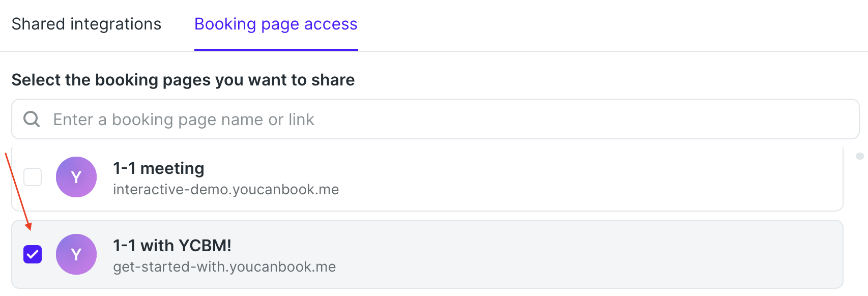Open the get-started-with.youcanbook.me link
This screenshot has width=868, height=296.
coord(224,267)
